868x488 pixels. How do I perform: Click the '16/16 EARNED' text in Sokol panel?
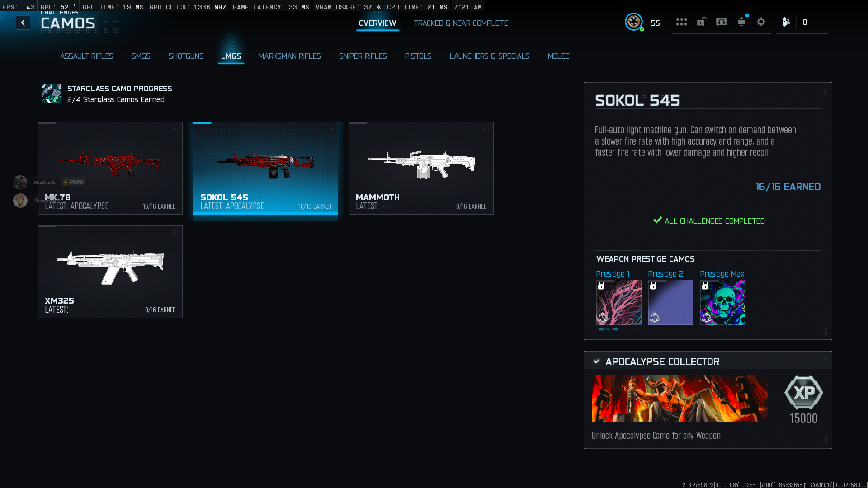click(788, 187)
